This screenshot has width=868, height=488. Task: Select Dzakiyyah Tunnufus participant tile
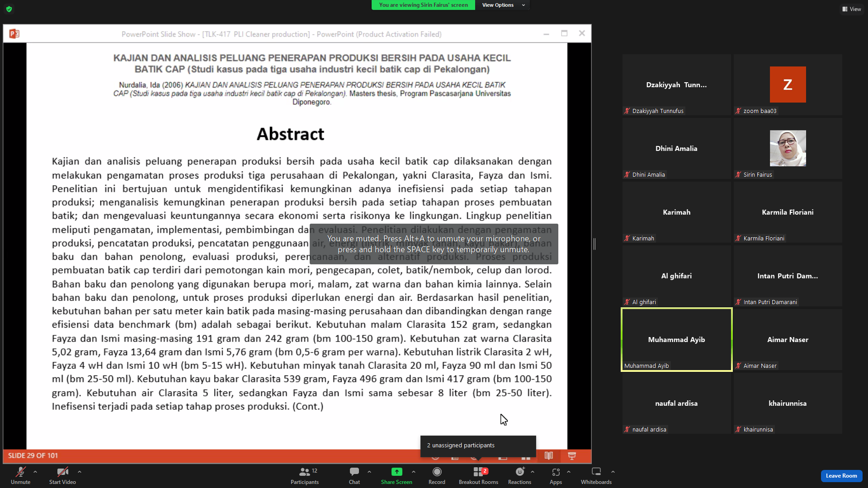click(676, 85)
